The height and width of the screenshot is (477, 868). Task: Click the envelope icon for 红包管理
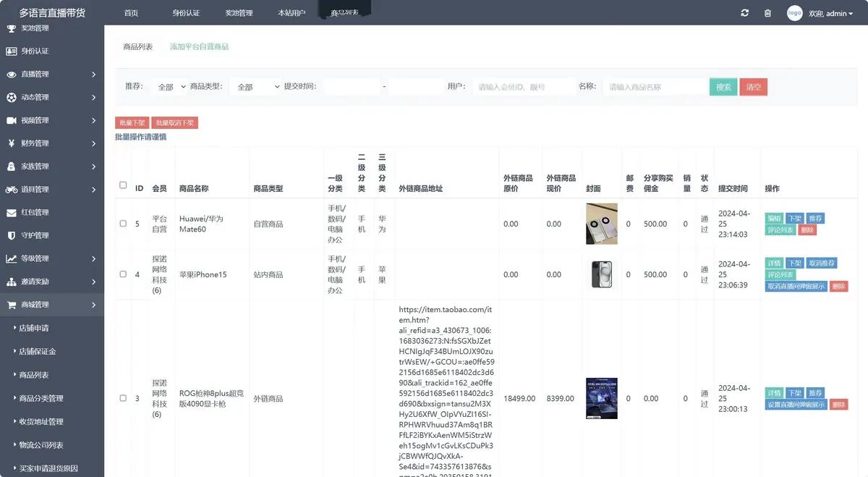click(x=12, y=213)
